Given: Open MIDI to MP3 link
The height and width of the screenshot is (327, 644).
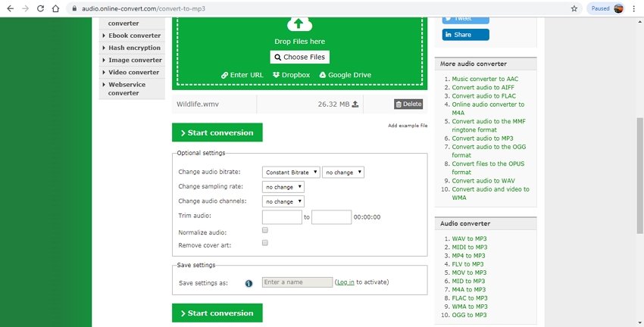Looking at the screenshot, I should tap(470, 248).
